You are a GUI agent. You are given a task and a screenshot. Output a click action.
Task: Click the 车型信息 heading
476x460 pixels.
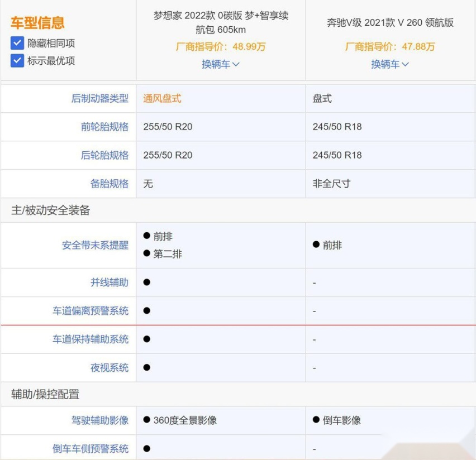pos(37,23)
